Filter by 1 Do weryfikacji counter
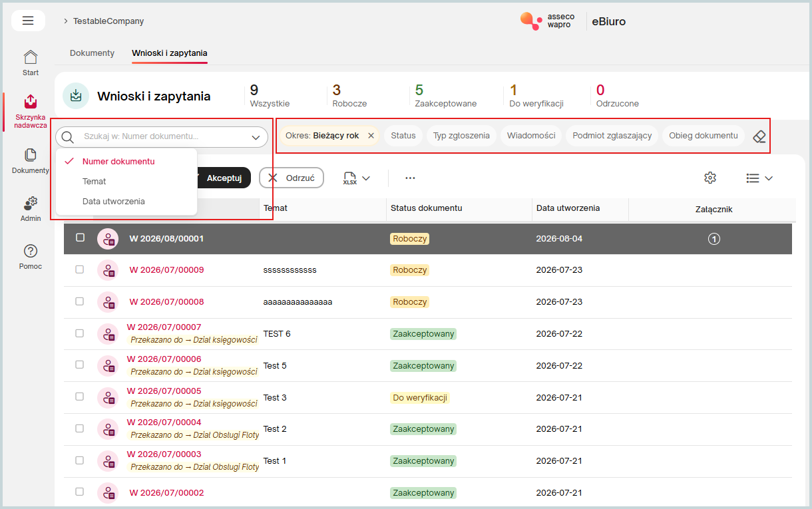Viewport: 812px width, 509px height. pyautogui.click(x=536, y=96)
